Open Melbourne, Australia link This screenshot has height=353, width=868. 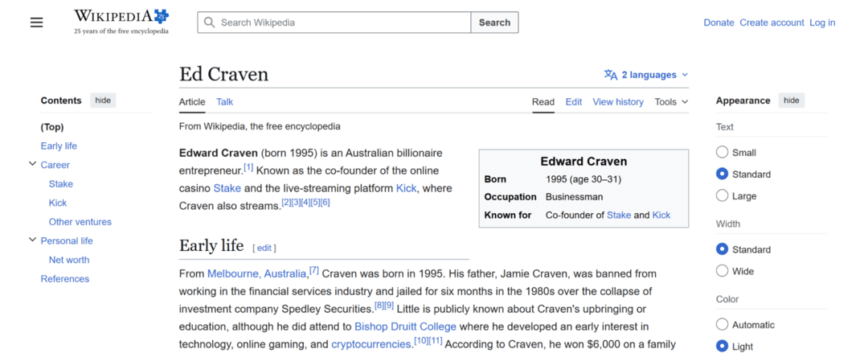[257, 273]
